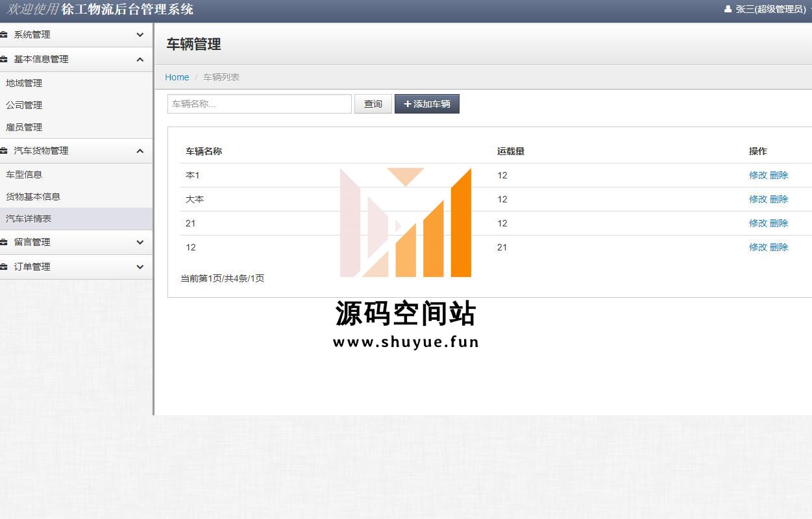Viewport: 812px width, 519px height.
Task: Click the 车辆名称 column header
Action: pyautogui.click(x=204, y=151)
